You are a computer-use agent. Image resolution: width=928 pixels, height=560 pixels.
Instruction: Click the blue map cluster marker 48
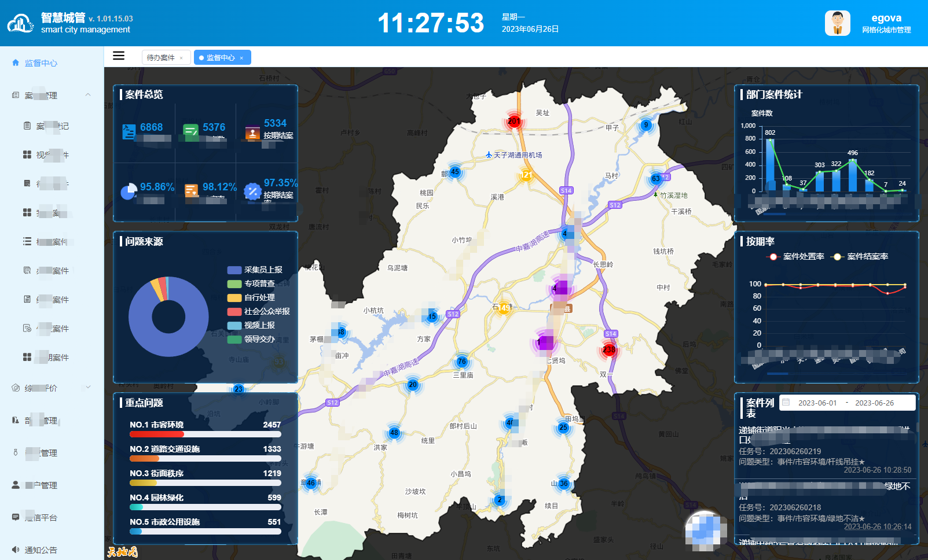point(394,433)
